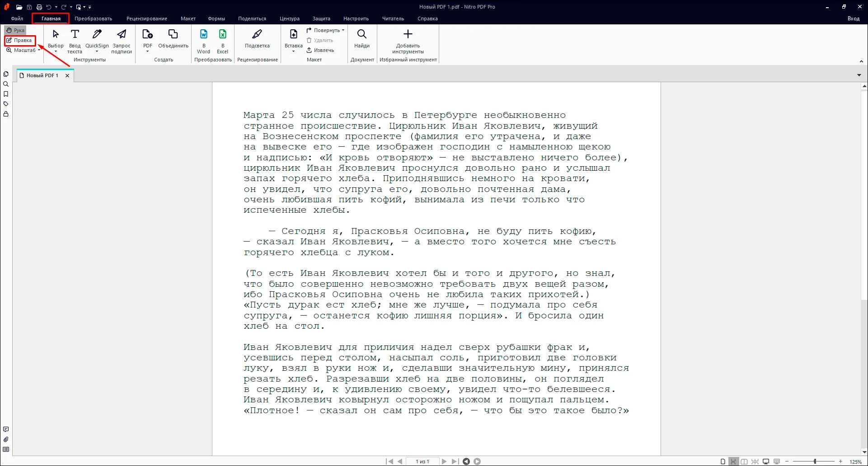
Task: Open a file with the folder icon
Action: [x=19, y=7]
